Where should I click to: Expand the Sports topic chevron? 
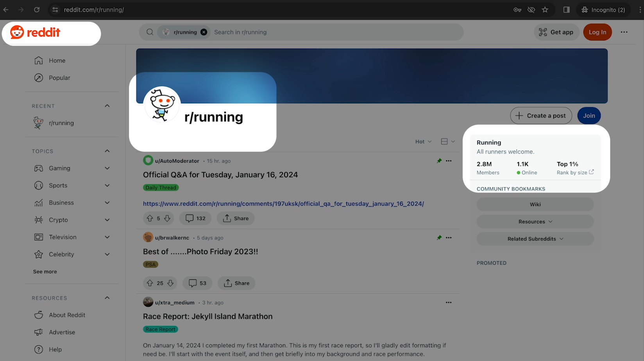pyautogui.click(x=107, y=185)
